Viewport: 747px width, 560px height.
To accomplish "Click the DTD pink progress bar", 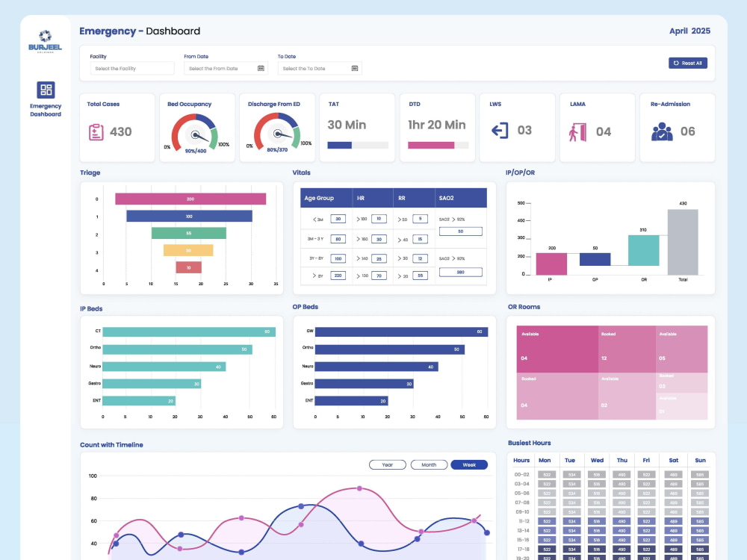I will (x=431, y=146).
